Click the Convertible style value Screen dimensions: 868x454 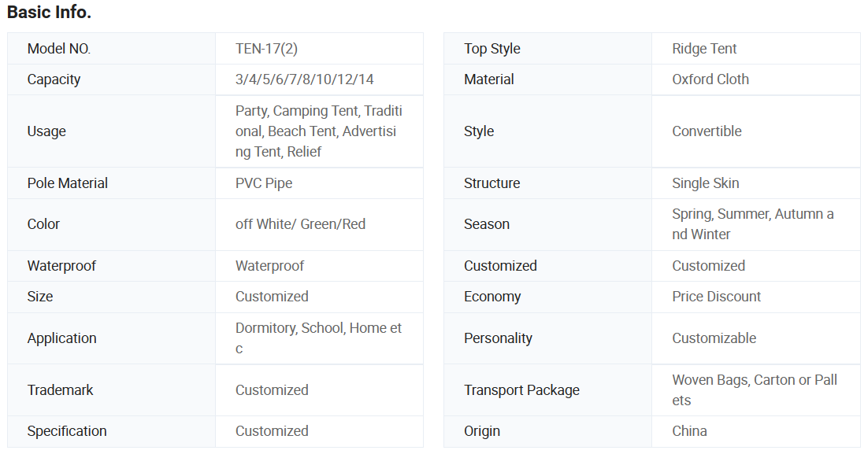(707, 131)
